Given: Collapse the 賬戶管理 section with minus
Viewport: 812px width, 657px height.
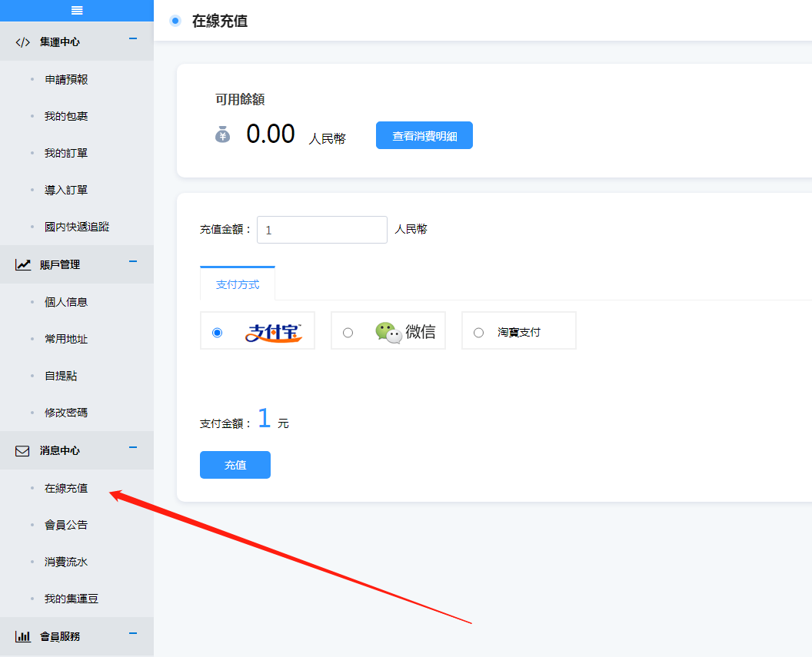Looking at the screenshot, I should click(133, 261).
